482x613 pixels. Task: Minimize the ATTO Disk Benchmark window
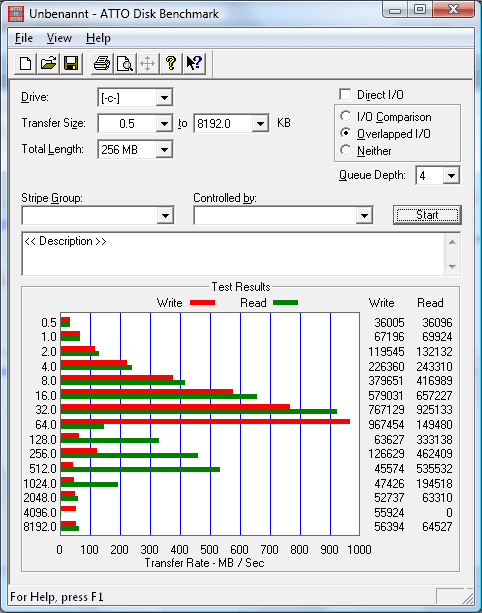(x=395, y=10)
